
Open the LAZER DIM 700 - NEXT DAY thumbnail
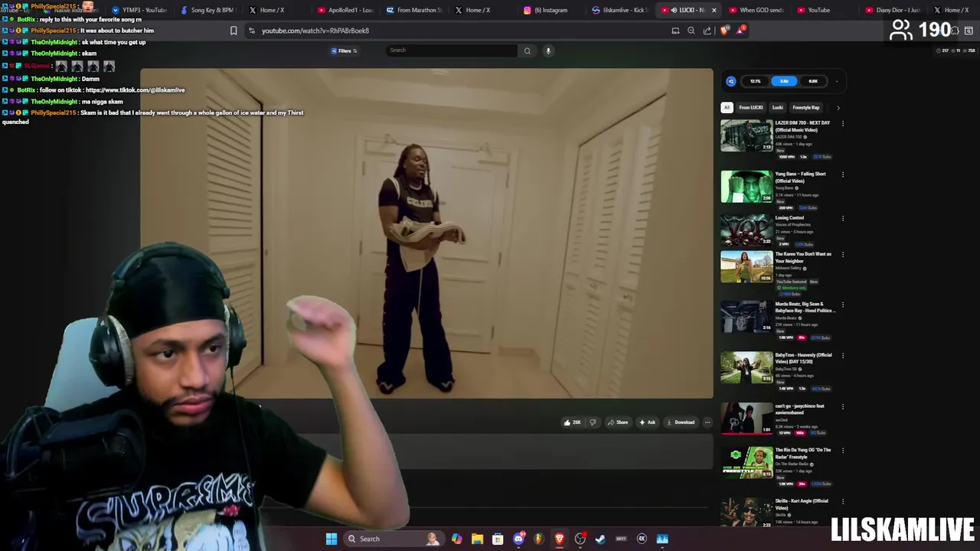(x=746, y=136)
